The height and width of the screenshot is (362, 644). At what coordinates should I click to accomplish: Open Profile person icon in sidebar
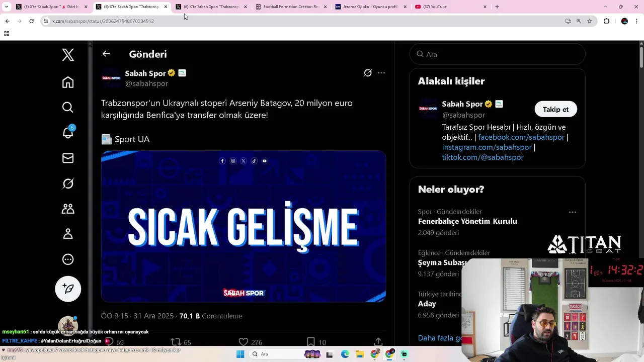point(68,234)
